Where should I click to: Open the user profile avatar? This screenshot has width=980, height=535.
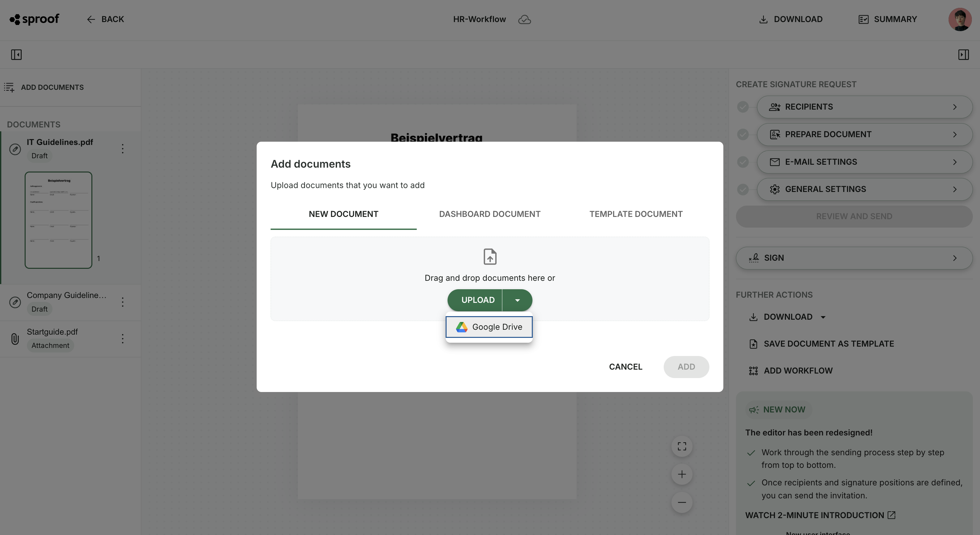(x=960, y=19)
